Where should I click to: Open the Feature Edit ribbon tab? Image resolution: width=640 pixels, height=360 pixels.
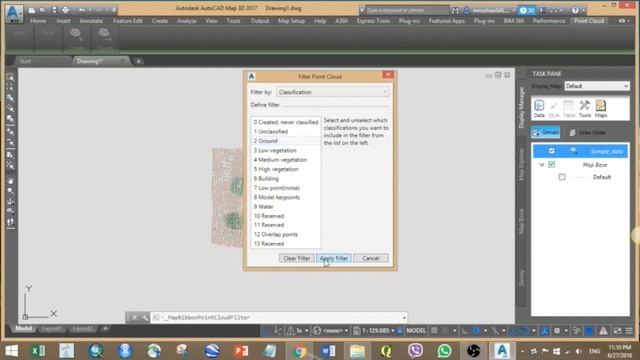(128, 21)
